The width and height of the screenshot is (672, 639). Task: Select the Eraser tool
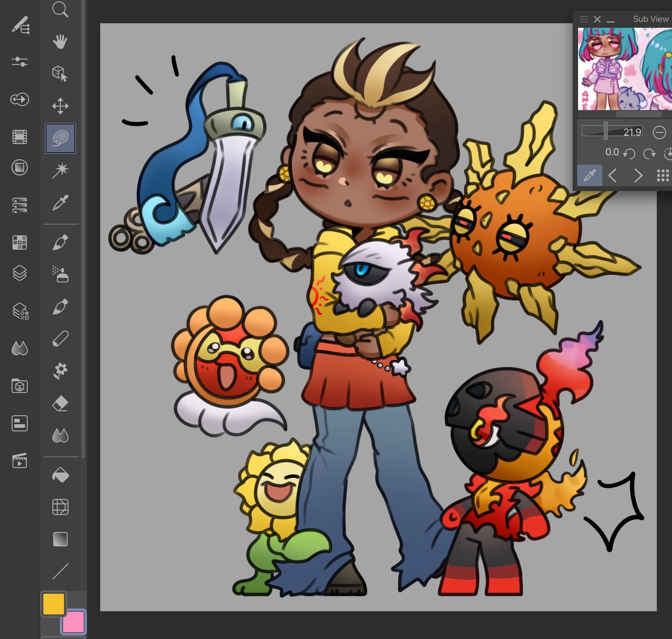[x=60, y=403]
